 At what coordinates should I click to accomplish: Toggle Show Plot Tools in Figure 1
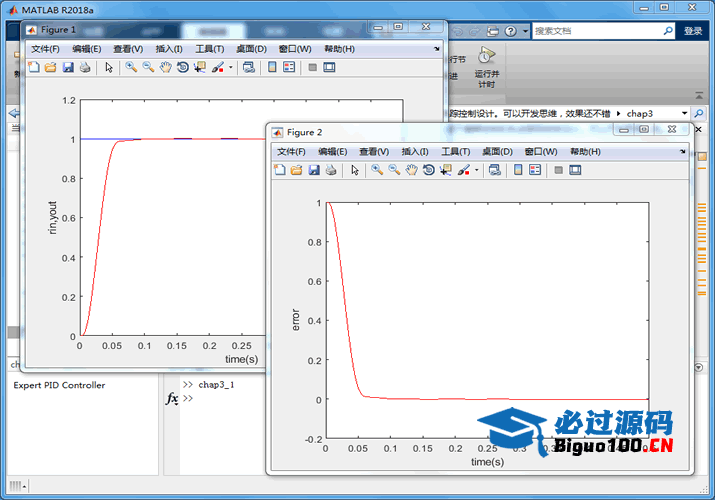(329, 68)
